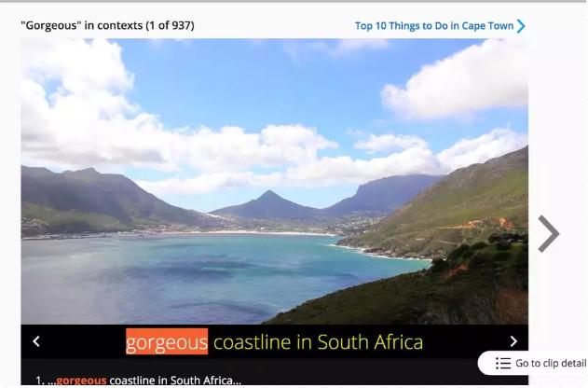
Task: Show the previous subtitle with the left caption arrow
Action: (36, 341)
